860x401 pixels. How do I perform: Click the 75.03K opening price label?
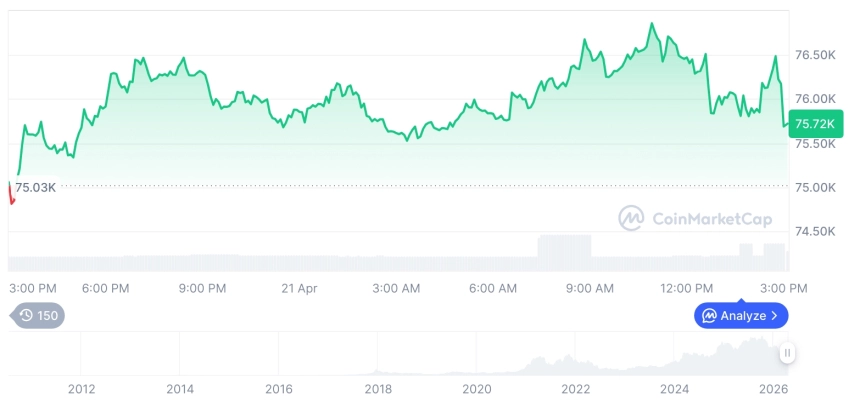click(35, 187)
